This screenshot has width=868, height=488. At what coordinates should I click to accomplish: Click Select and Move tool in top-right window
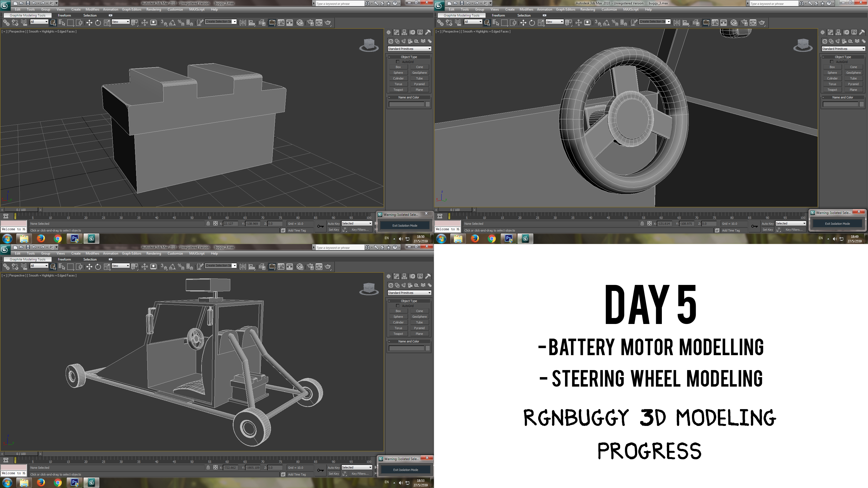[x=523, y=23]
